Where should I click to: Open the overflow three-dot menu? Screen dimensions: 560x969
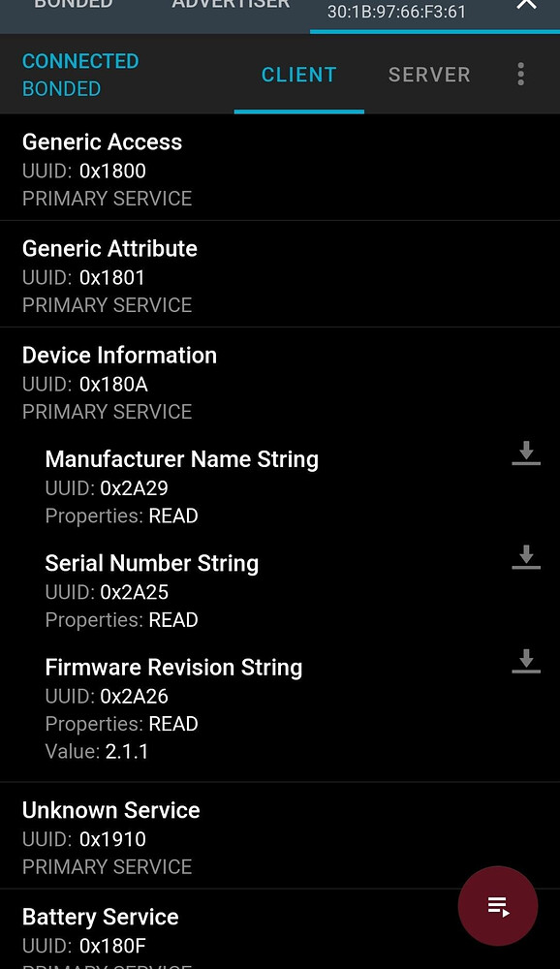[x=520, y=74]
